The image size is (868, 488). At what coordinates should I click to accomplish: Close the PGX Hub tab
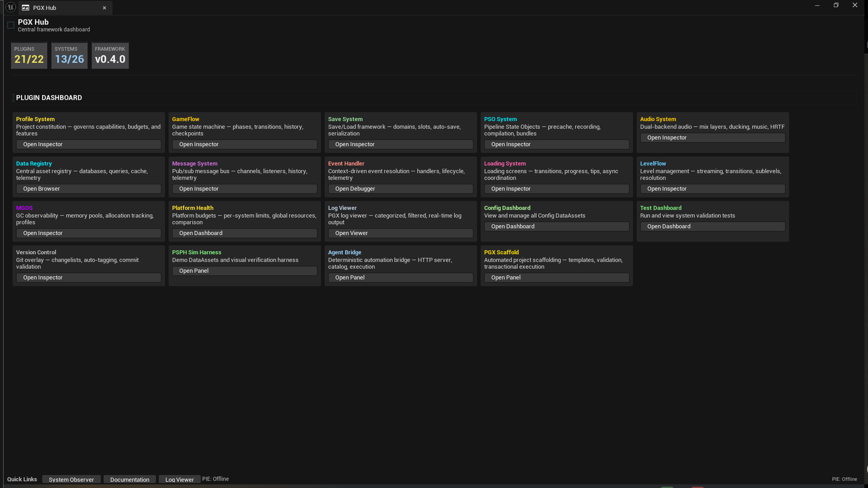pos(104,8)
